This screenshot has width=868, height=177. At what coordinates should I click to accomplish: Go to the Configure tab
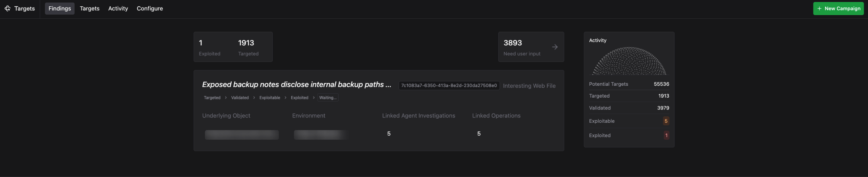[x=150, y=8]
